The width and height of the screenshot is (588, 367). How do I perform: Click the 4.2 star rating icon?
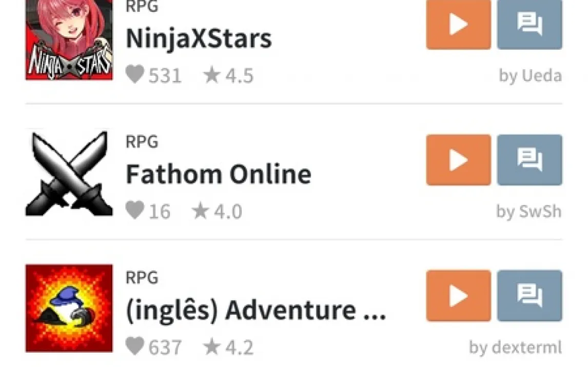211,346
